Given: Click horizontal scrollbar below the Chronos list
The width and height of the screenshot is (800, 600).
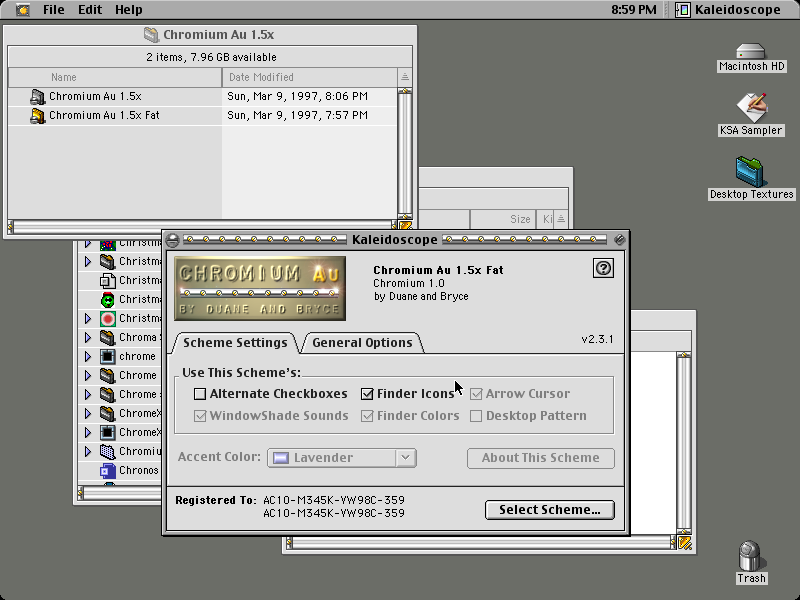Looking at the screenshot, I should pyautogui.click(x=120, y=493).
